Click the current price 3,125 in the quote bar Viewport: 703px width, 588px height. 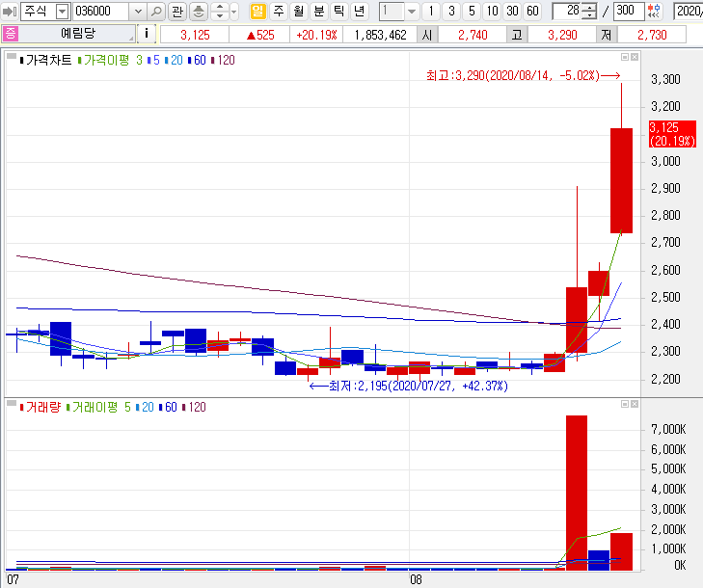point(195,35)
